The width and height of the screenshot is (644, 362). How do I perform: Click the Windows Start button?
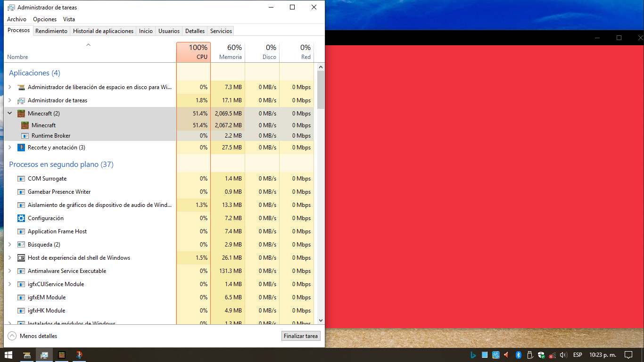click(x=8, y=355)
